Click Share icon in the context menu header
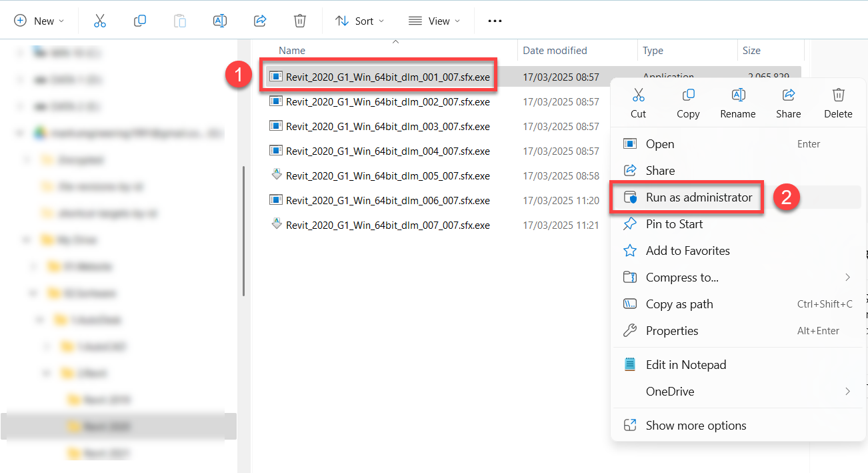The height and width of the screenshot is (473, 868). 789,95
